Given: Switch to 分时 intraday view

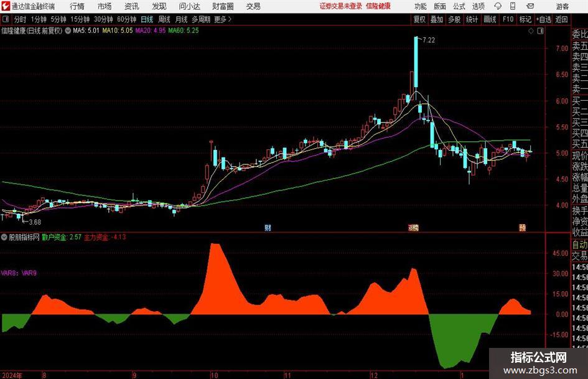Looking at the screenshot, I should coord(21,19).
